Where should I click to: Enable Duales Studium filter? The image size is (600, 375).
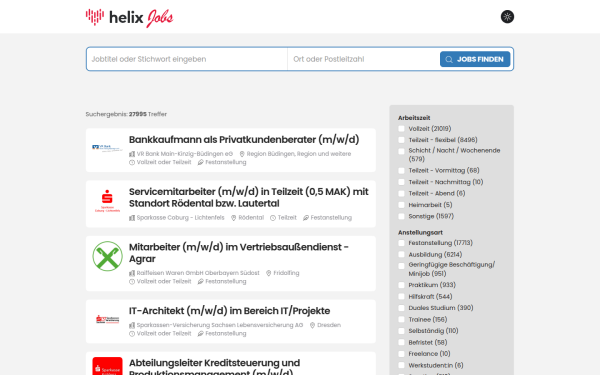coord(401,308)
